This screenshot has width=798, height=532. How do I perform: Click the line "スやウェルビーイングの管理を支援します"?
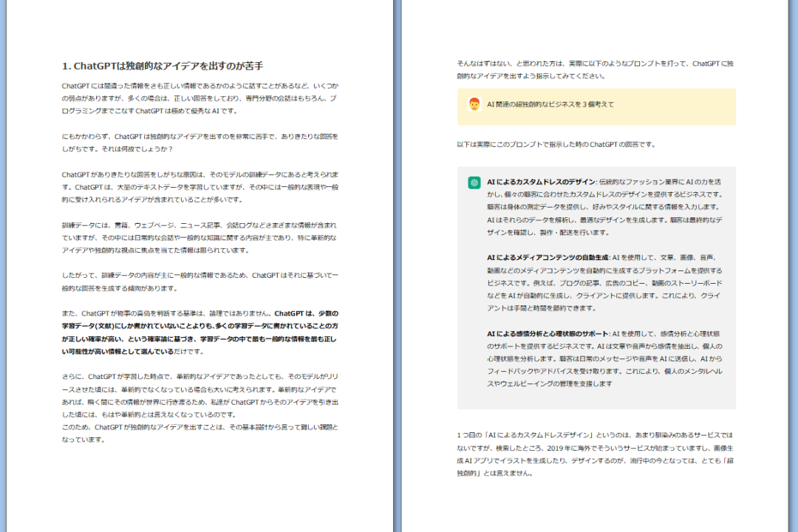pyautogui.click(x=550, y=384)
